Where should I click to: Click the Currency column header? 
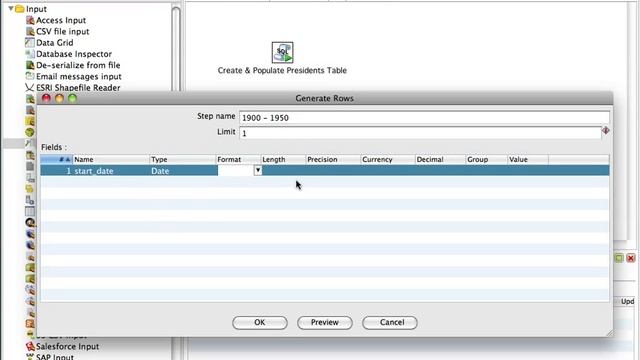click(x=388, y=159)
